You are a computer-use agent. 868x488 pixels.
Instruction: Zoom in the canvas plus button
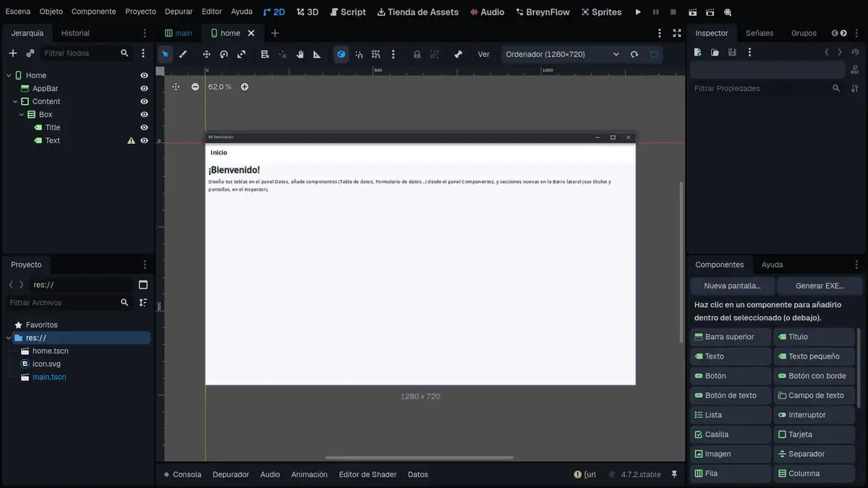244,87
